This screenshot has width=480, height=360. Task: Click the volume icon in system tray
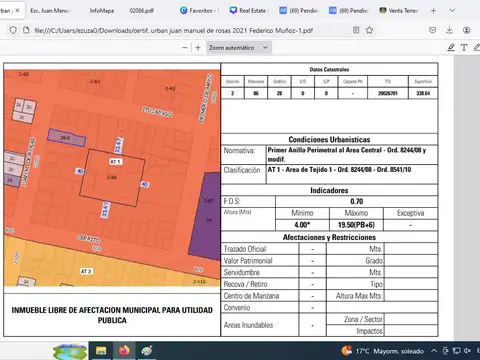click(467, 351)
